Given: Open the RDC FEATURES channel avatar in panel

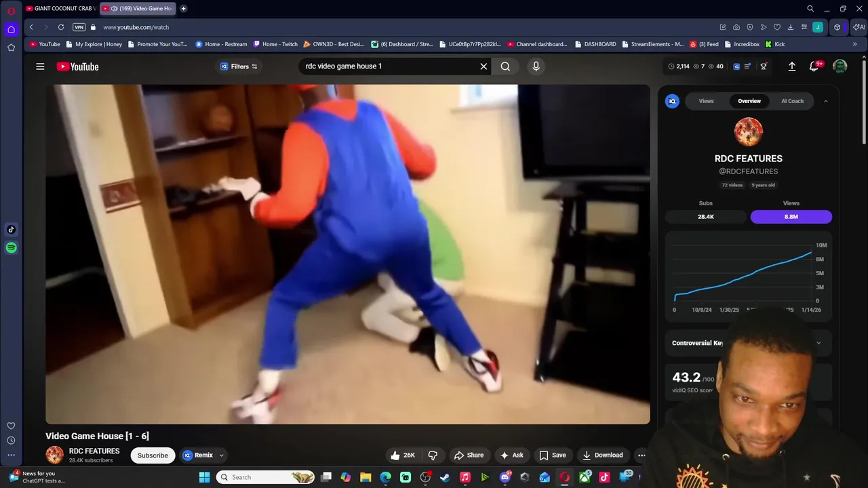Looking at the screenshot, I should pyautogui.click(x=748, y=132).
